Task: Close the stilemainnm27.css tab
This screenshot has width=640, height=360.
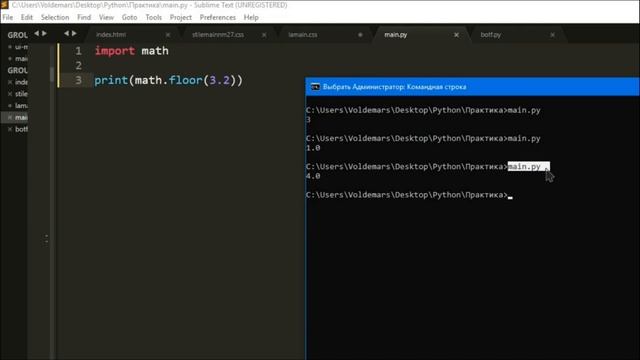Action: [264, 35]
